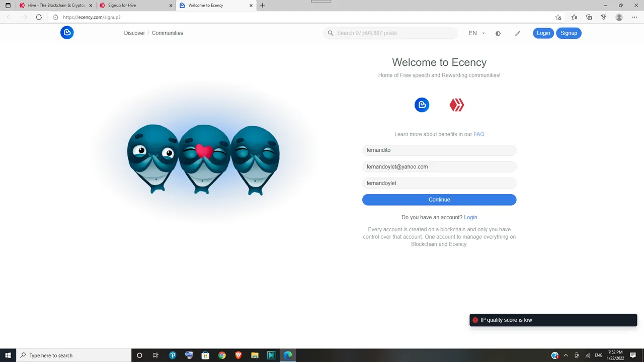Add this page to favorites star icon
644x362 pixels.
click(558, 17)
